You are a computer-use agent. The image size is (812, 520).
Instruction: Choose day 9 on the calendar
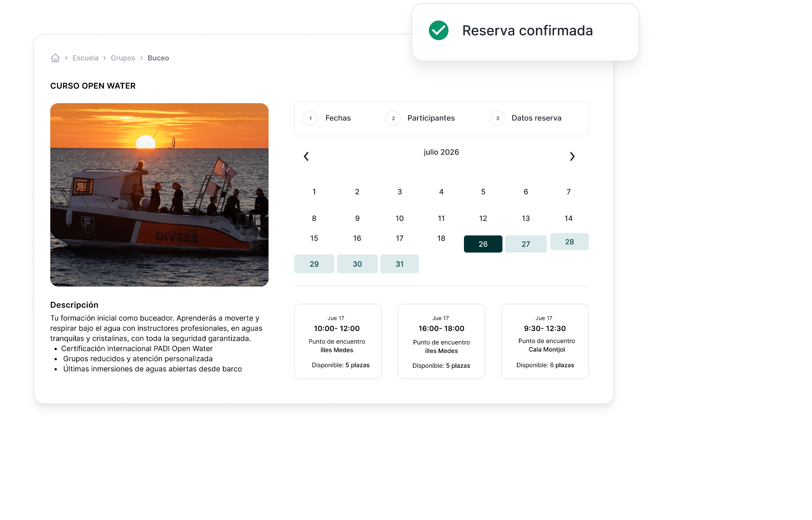[357, 219]
